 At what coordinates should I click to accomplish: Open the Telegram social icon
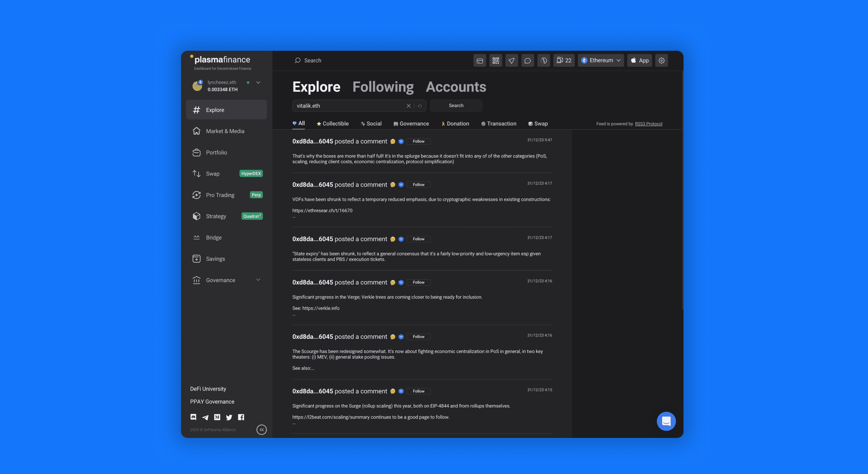click(x=205, y=417)
